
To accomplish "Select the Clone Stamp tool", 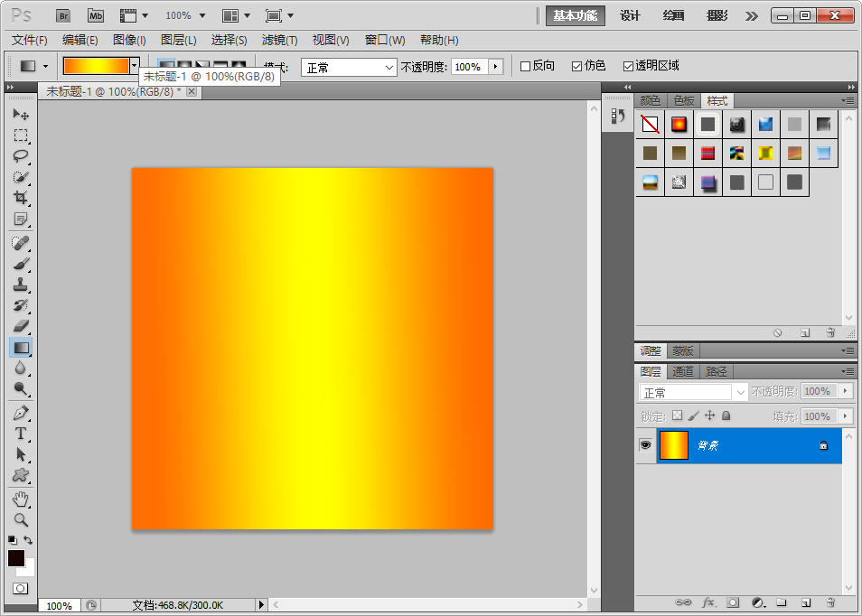I will point(21,285).
